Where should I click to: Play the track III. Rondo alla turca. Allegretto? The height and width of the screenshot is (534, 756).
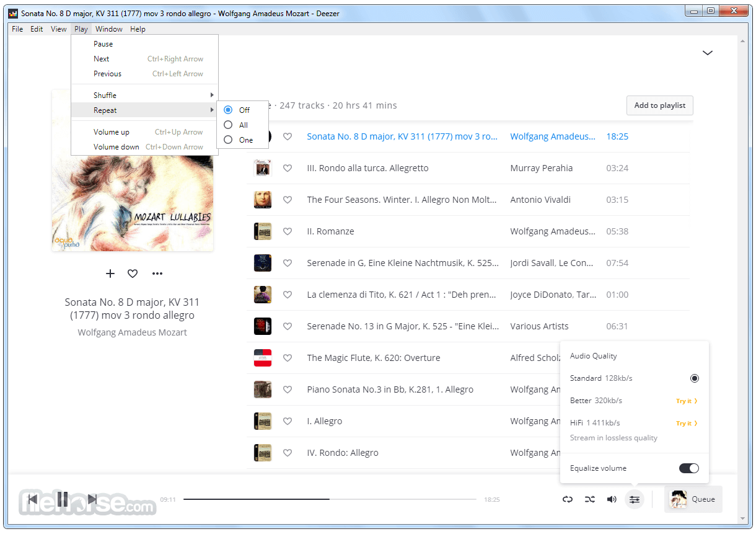point(367,168)
